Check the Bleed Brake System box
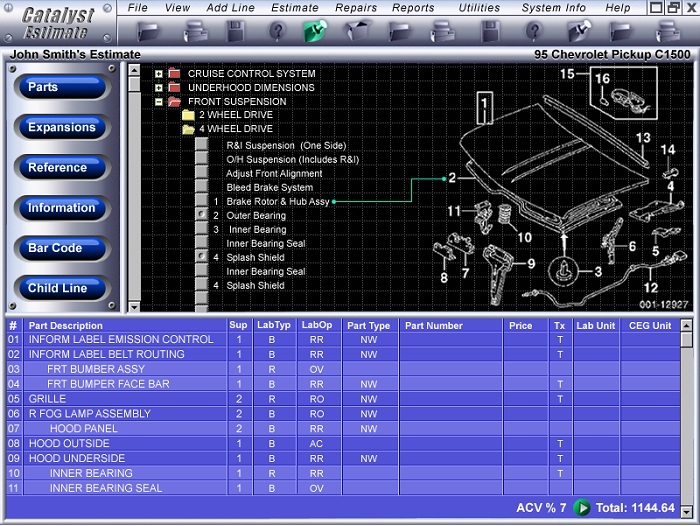700x526 pixels. click(202, 186)
